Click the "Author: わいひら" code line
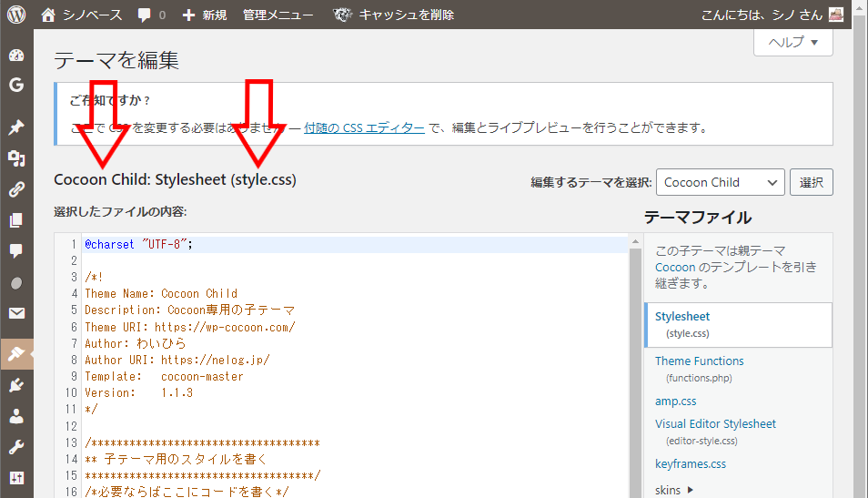The image size is (868, 498). coord(135,343)
